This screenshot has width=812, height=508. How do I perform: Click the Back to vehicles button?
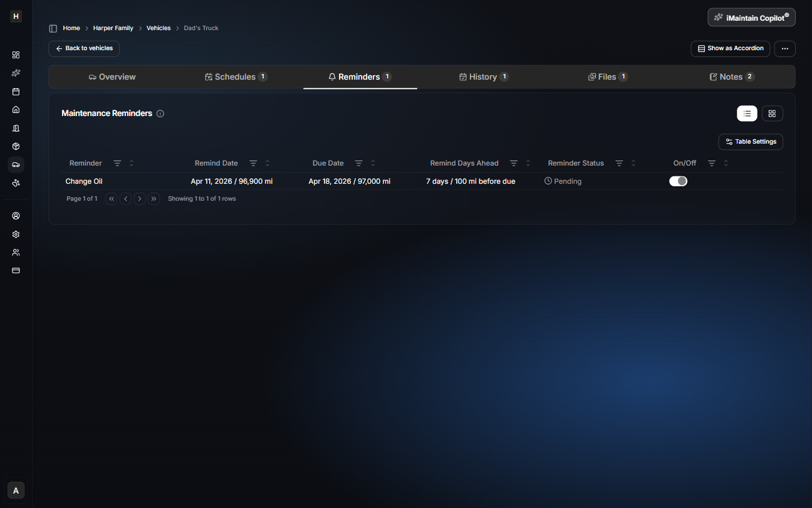pyautogui.click(x=84, y=48)
